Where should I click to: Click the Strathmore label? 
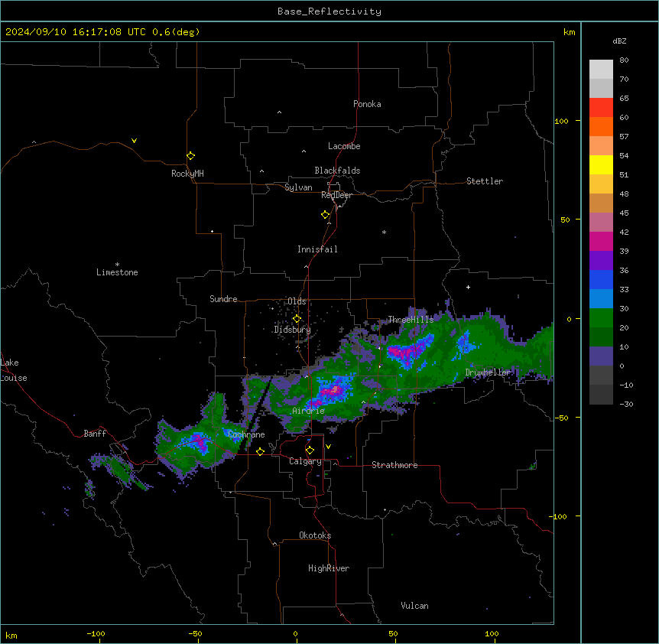(394, 465)
